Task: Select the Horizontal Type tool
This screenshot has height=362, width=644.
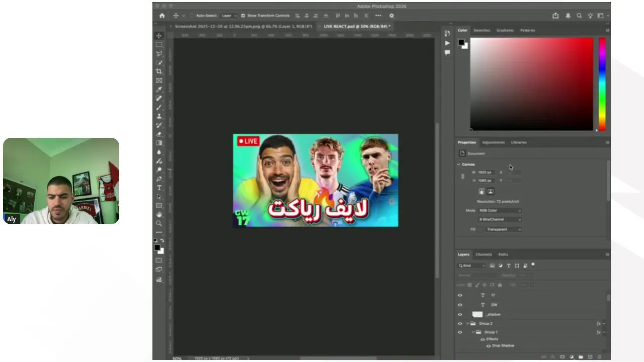Action: click(x=159, y=188)
